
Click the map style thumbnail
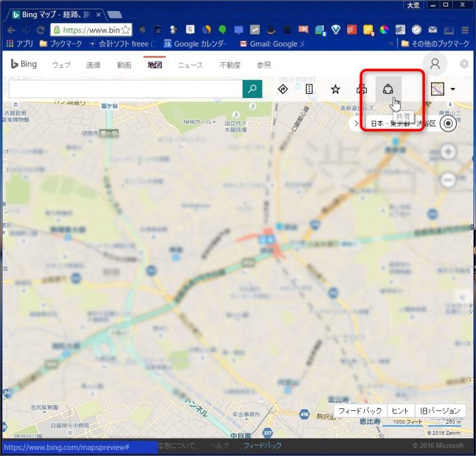tap(437, 89)
